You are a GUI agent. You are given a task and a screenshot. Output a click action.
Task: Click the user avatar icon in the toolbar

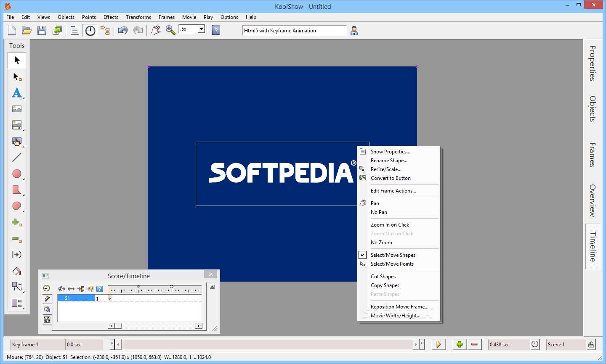pyautogui.click(x=354, y=30)
